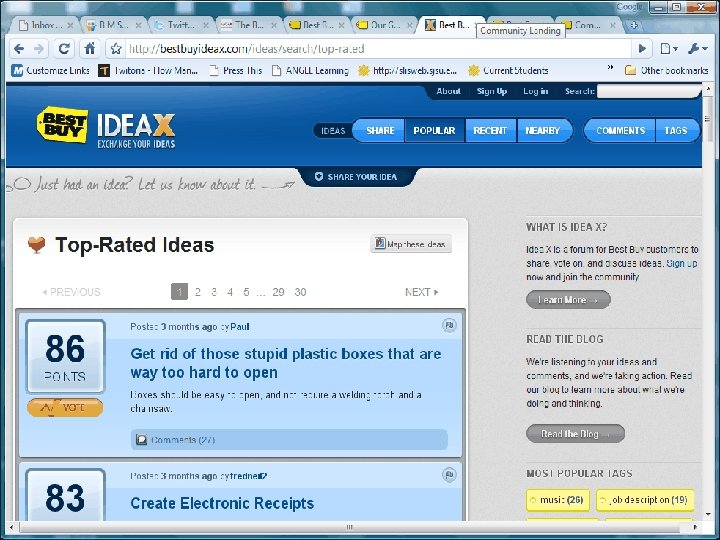Go to page 29 of ideas
Viewport: 720px width, 540px height.
click(x=278, y=292)
